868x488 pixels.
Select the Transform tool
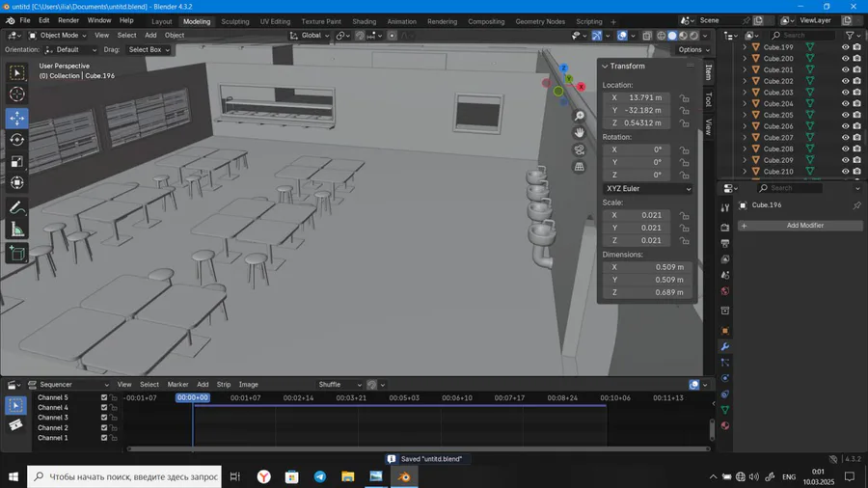pyautogui.click(x=17, y=182)
